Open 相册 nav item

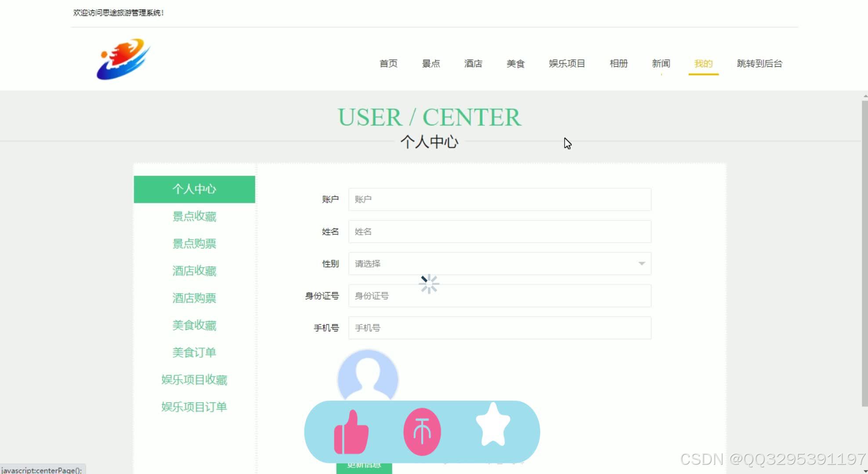[618, 64]
